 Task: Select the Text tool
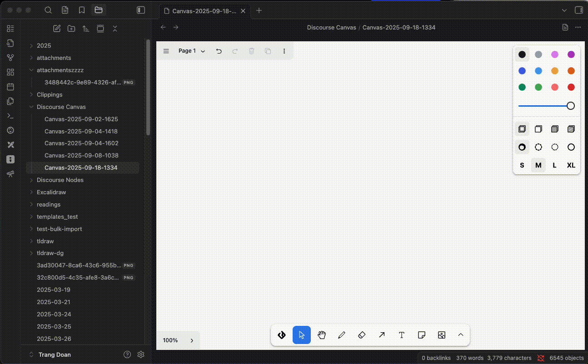[x=402, y=335]
